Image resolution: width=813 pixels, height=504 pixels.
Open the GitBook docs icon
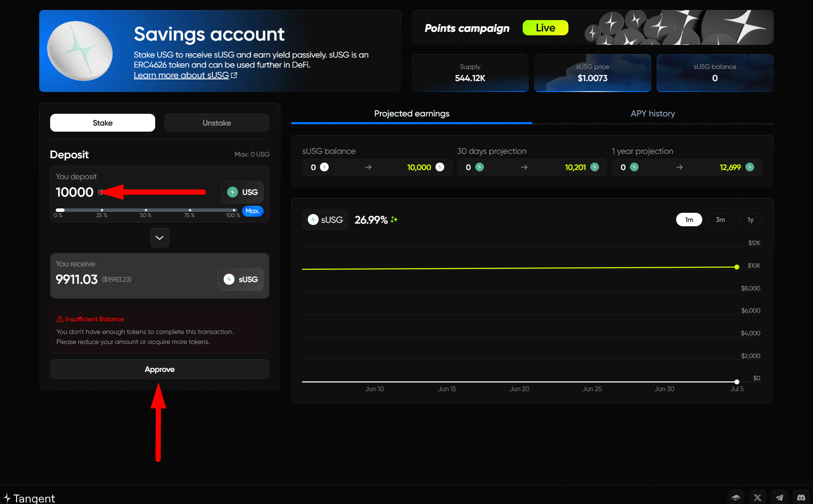tap(736, 497)
